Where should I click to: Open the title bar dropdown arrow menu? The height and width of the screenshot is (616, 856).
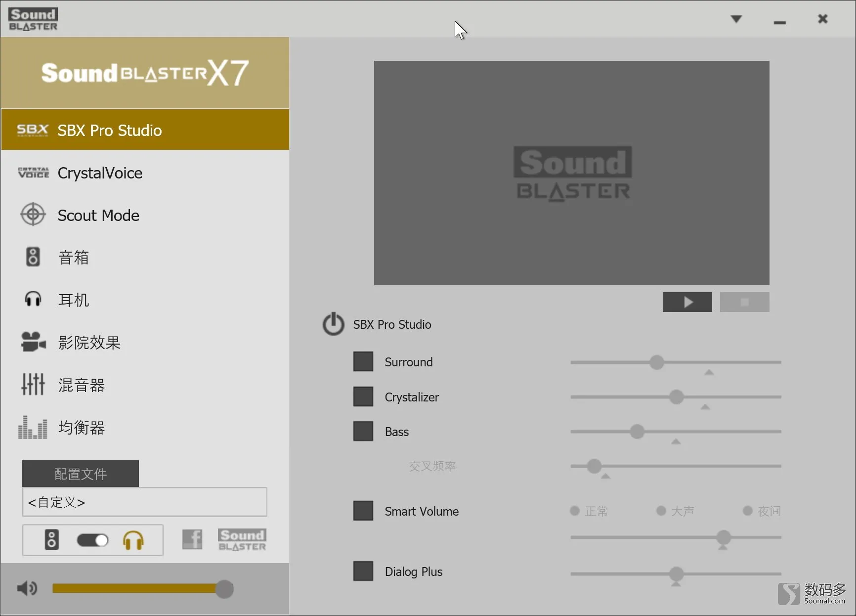(x=736, y=19)
